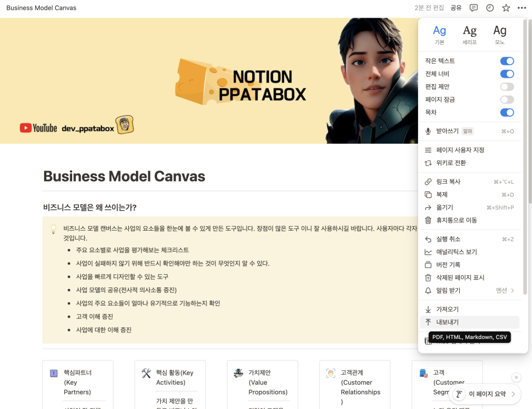Viewport: 532px width, 409px height.
Task: Select the 기본 font style
Action: point(439,35)
